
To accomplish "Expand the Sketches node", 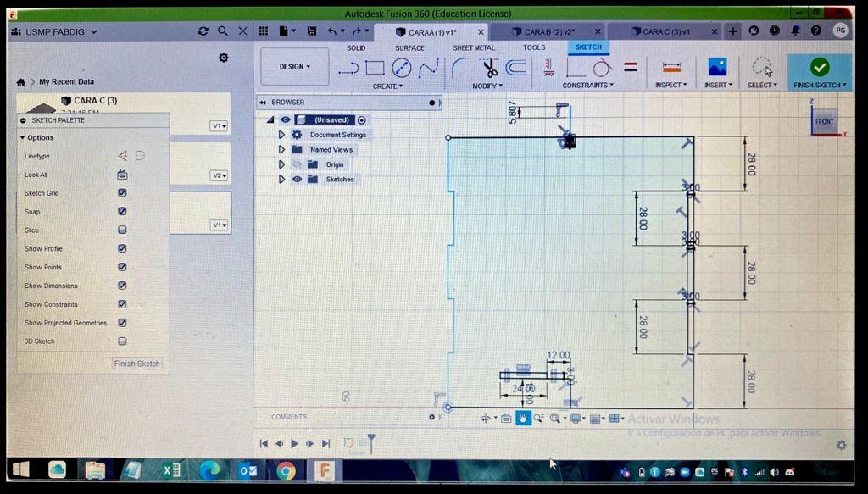I will pos(281,180).
